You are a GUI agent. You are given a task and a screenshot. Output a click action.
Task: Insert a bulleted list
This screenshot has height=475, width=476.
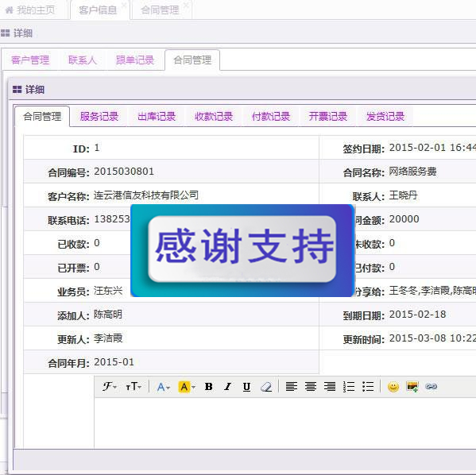click(368, 386)
